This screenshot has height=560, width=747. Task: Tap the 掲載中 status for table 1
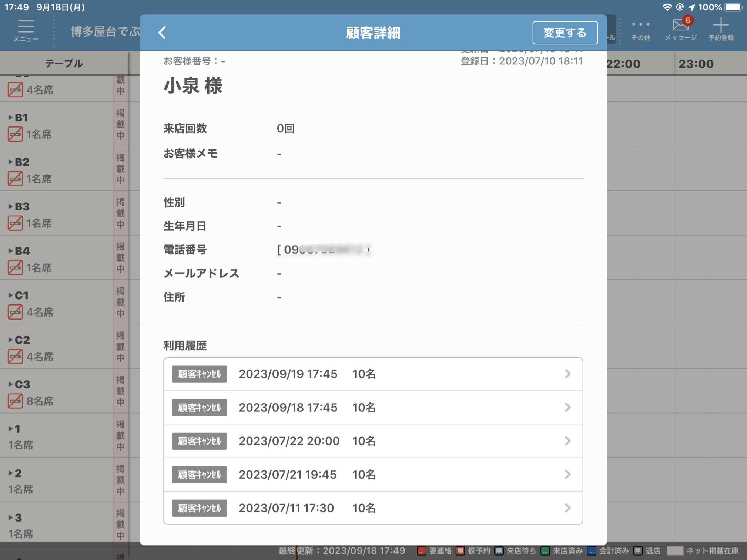[120, 435]
